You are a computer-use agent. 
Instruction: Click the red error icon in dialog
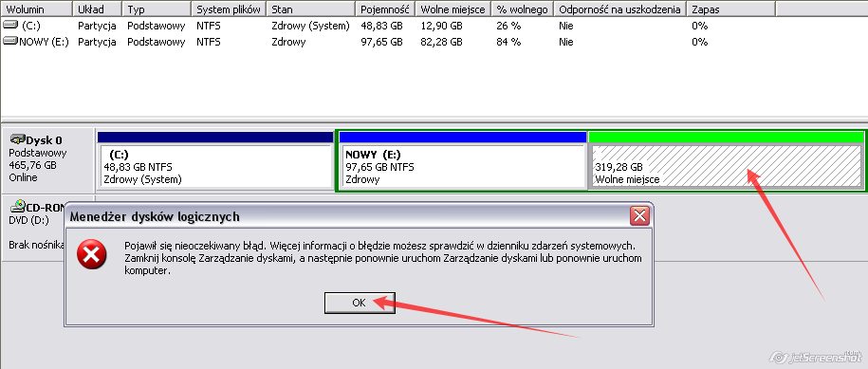(91, 254)
